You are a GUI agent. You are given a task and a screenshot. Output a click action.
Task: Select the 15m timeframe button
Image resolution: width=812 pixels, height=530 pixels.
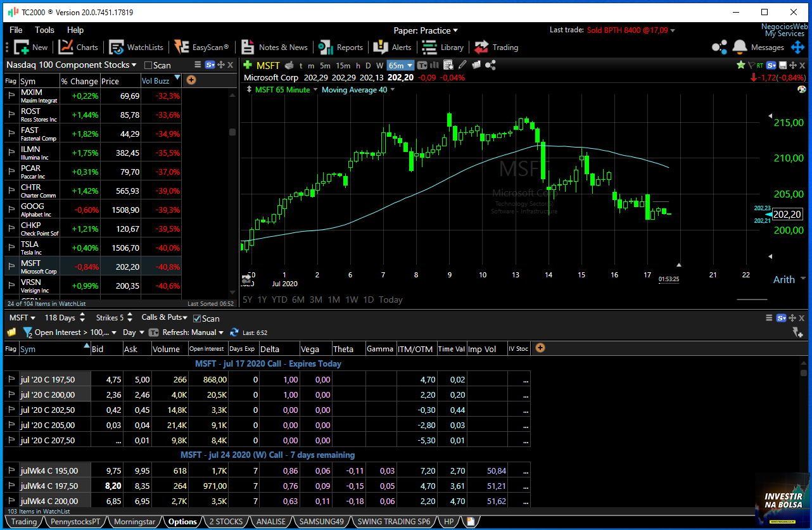(x=343, y=65)
